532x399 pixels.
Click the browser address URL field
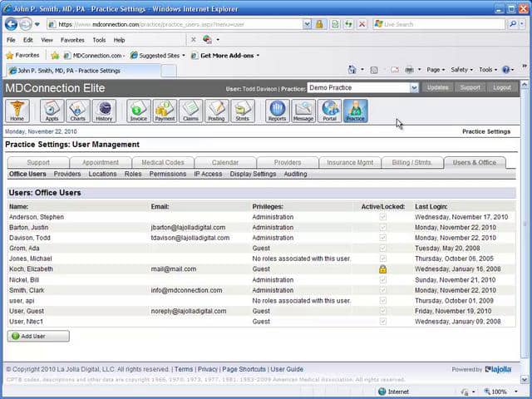click(x=175, y=24)
